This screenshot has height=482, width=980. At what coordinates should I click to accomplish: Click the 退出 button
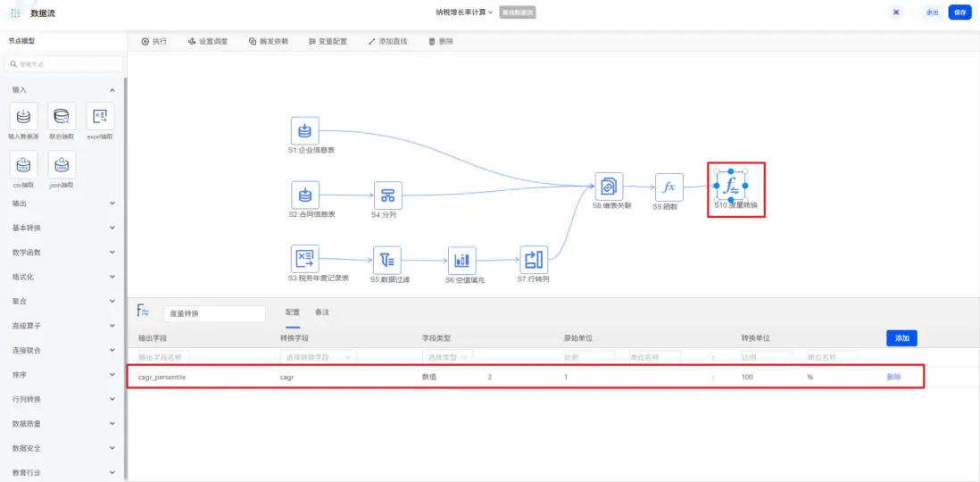click(x=933, y=12)
